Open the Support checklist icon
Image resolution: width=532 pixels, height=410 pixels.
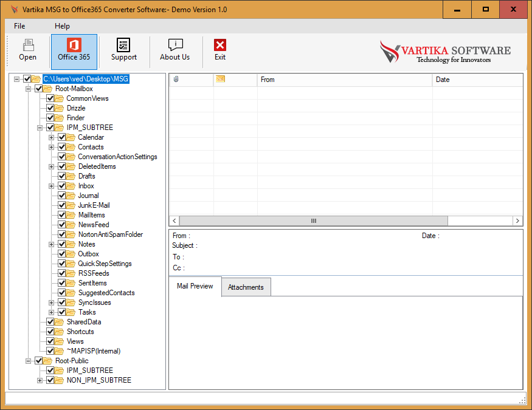(123, 45)
